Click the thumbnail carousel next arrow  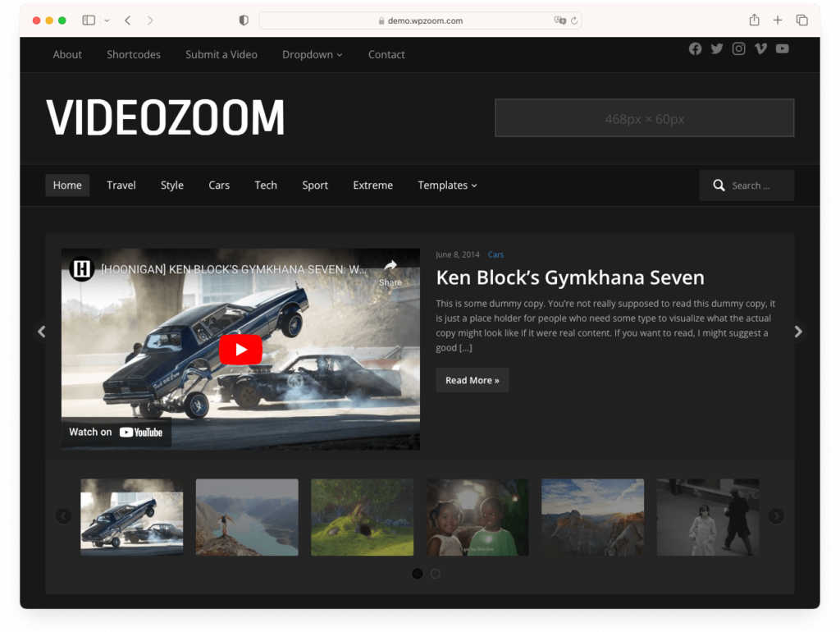[776, 516]
